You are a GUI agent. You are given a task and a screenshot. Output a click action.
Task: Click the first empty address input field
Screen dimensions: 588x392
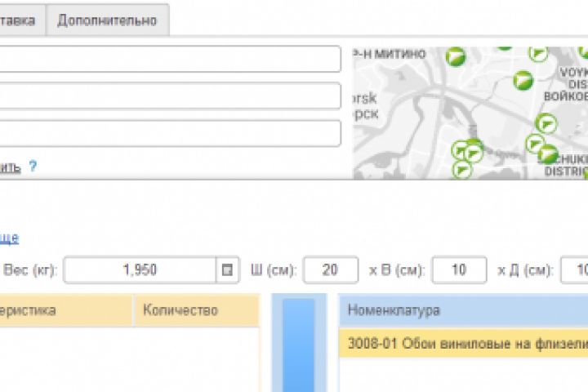[170, 59]
